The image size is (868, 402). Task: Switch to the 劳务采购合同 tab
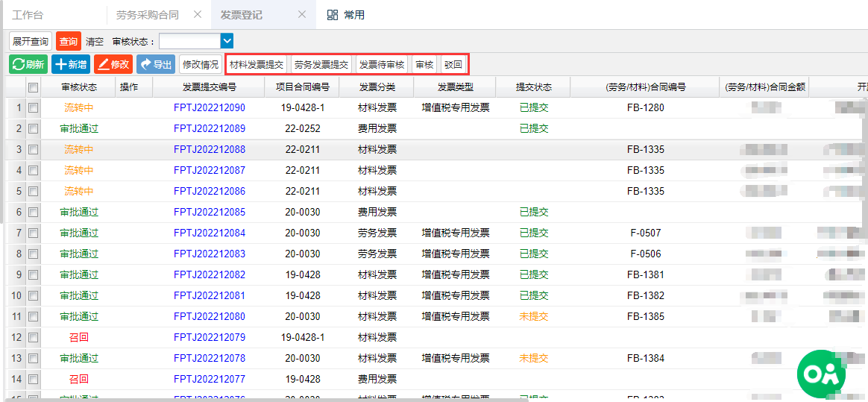point(147,15)
